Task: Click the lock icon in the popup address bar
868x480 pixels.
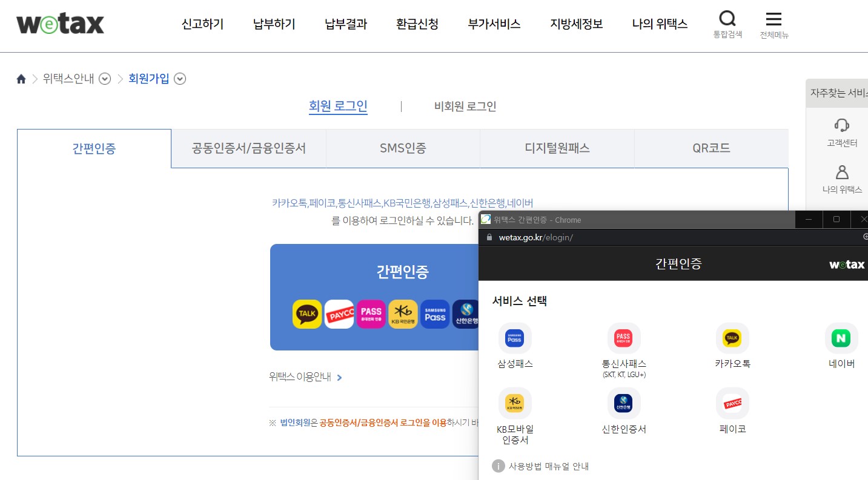Action: [489, 237]
